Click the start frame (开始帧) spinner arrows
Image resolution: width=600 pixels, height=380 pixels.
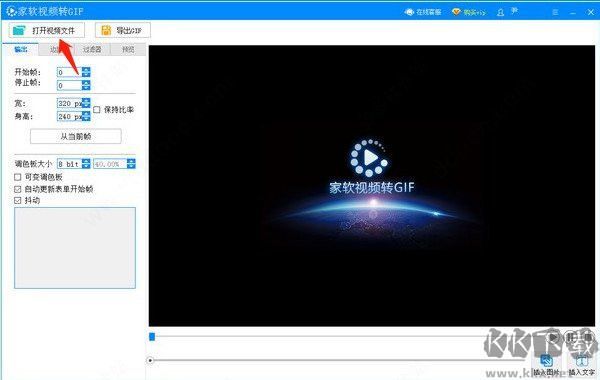pos(86,72)
